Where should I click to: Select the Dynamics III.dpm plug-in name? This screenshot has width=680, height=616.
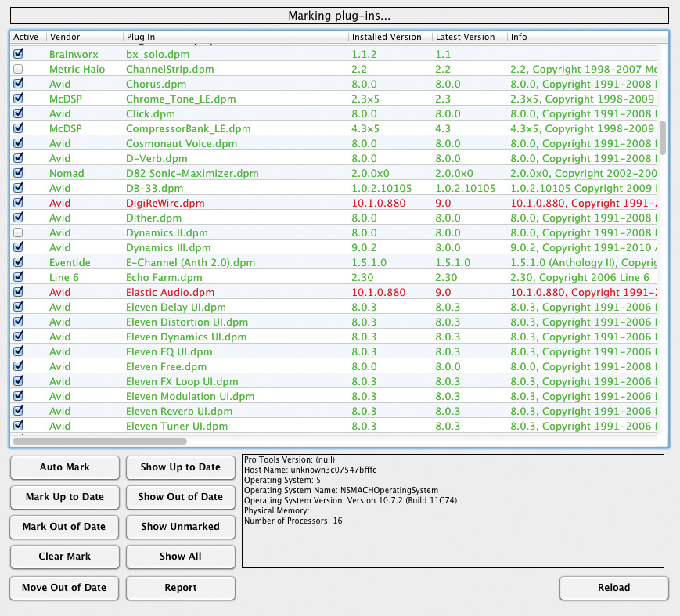coord(168,247)
